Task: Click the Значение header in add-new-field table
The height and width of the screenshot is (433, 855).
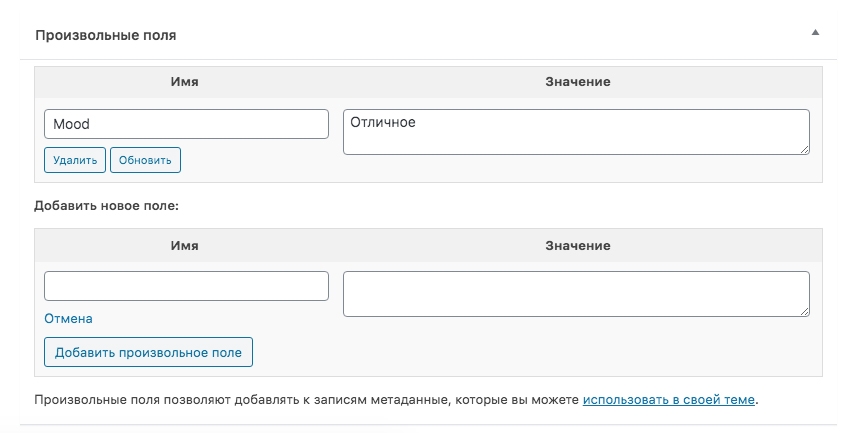Action: pyautogui.click(x=578, y=245)
